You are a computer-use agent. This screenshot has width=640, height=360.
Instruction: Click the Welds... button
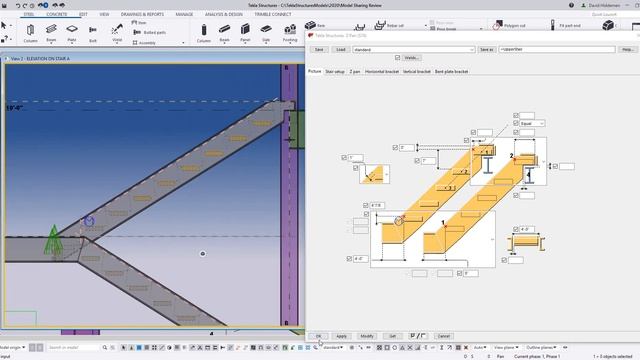coord(411,58)
